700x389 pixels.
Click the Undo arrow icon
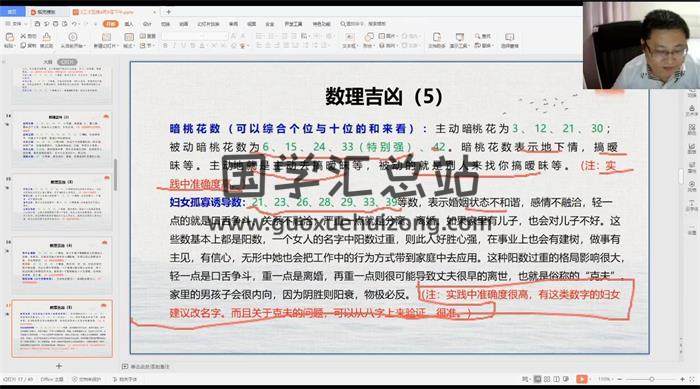click(75, 24)
